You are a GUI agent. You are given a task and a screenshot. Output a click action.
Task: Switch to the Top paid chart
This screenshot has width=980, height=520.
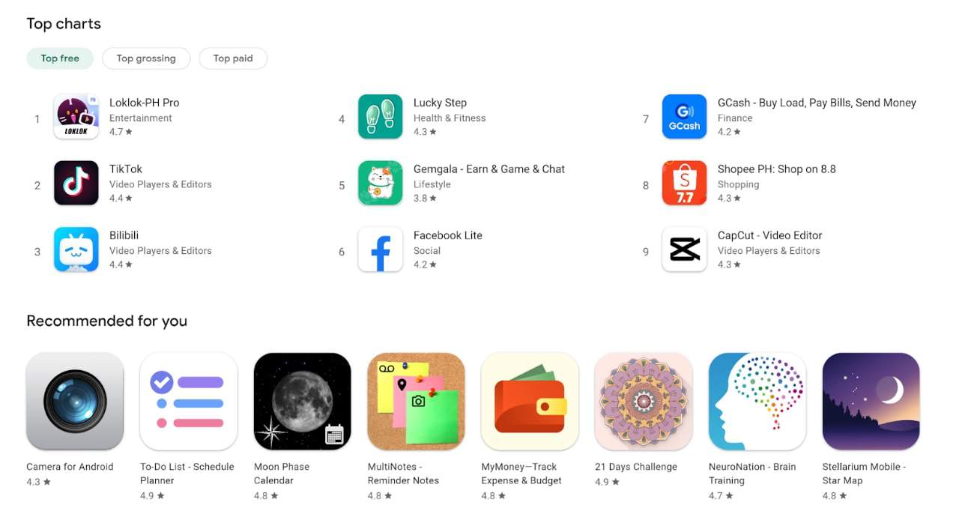(233, 58)
